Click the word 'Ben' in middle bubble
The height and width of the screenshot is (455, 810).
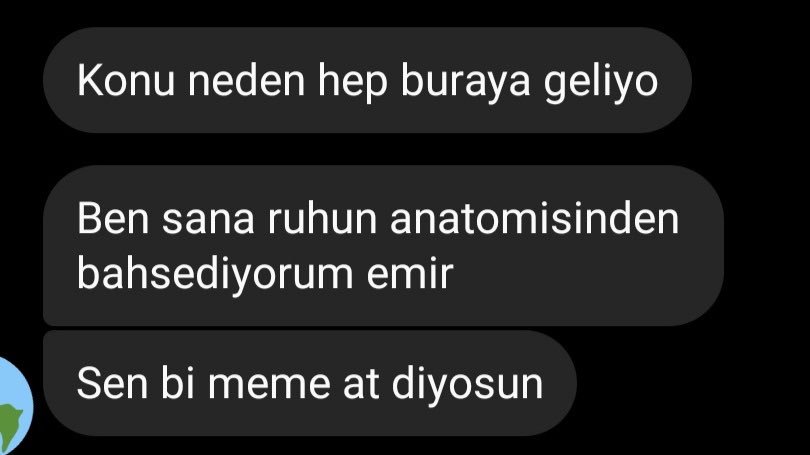pyautogui.click(x=113, y=218)
